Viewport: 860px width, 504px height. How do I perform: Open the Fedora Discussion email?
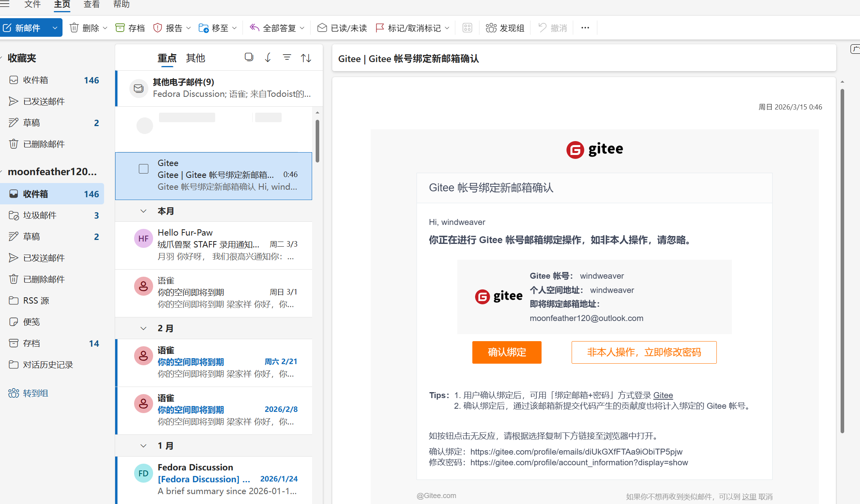click(214, 480)
